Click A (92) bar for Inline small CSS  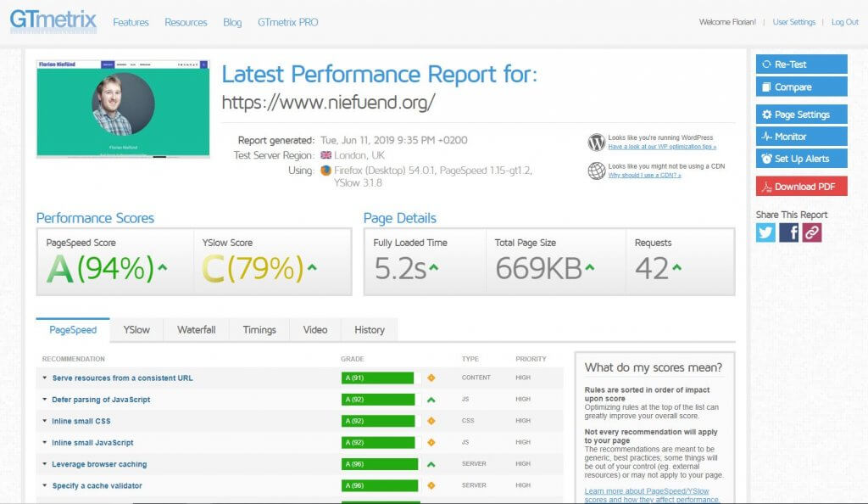pos(378,421)
